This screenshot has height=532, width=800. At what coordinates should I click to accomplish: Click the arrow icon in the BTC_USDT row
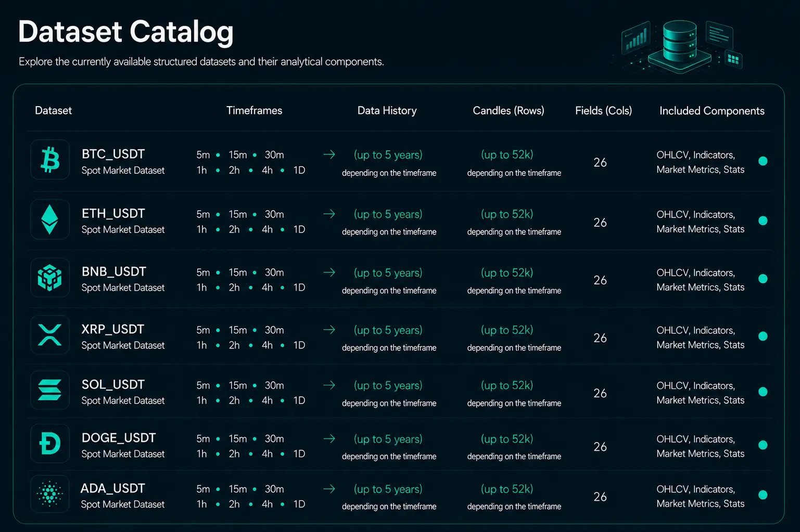[x=329, y=154]
